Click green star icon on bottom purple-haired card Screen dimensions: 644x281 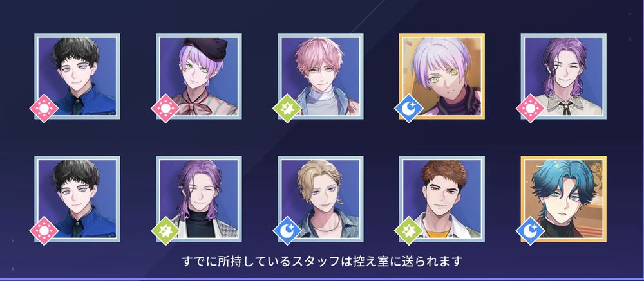click(x=166, y=231)
